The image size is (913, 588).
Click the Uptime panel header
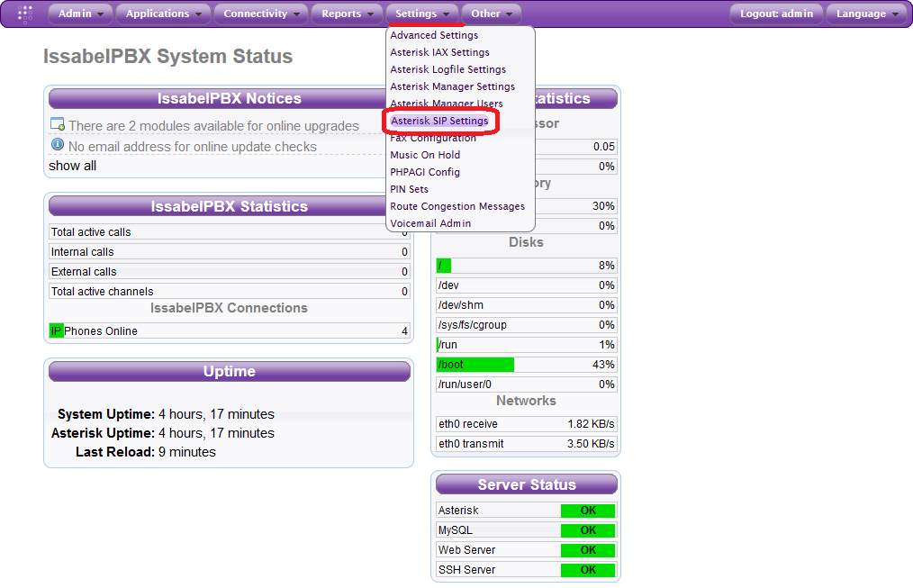(x=230, y=371)
